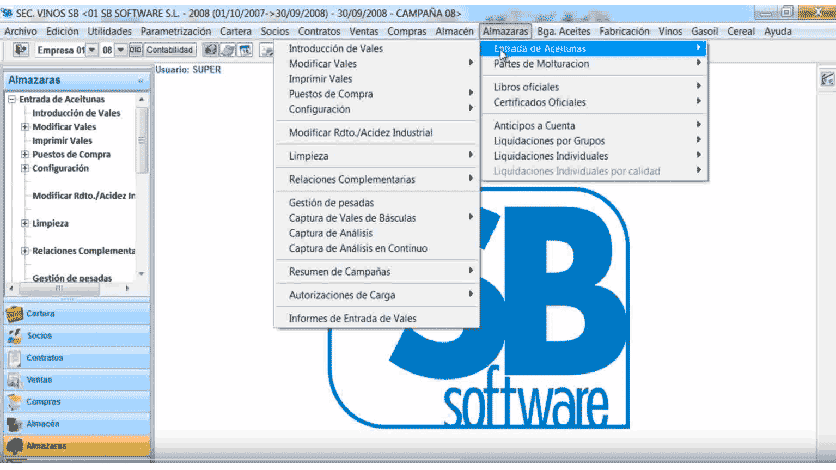
Task: Click the Contabilidad button
Action: click(x=169, y=49)
